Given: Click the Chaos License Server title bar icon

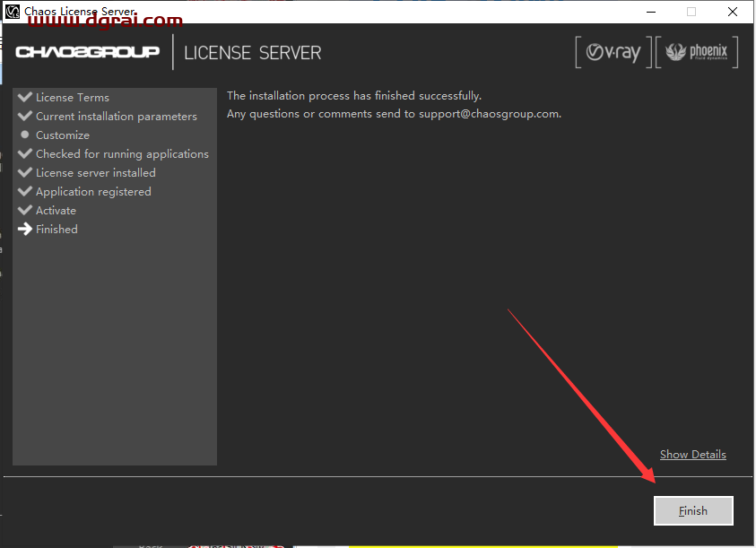Looking at the screenshot, I should coord(13,12).
